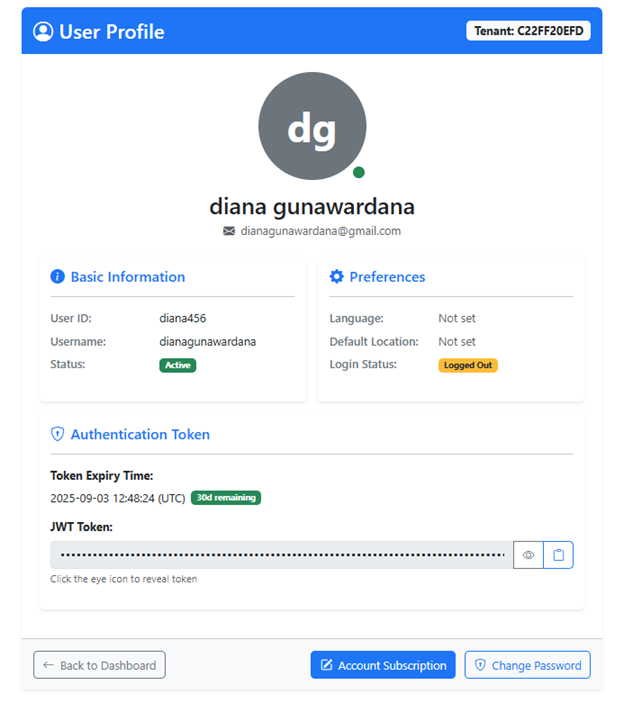Click the Preferences gear icon

(337, 277)
